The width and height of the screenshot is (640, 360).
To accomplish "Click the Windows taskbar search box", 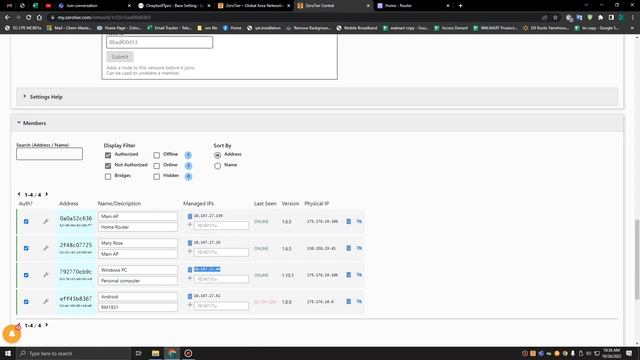I will (73, 353).
